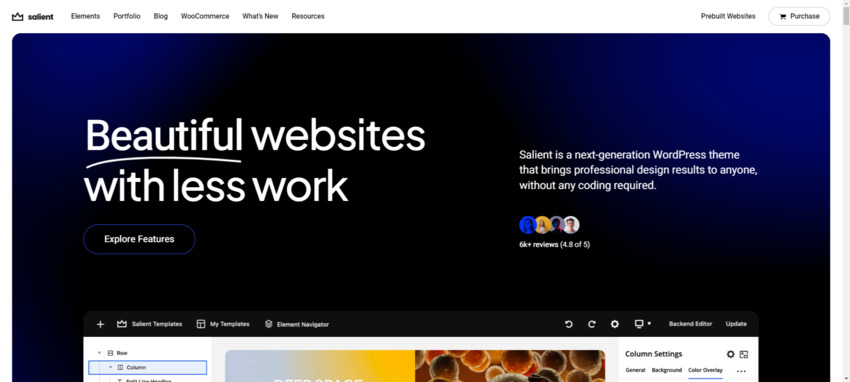Click the Purchase button
The height and width of the screenshot is (382, 850).
[799, 16]
